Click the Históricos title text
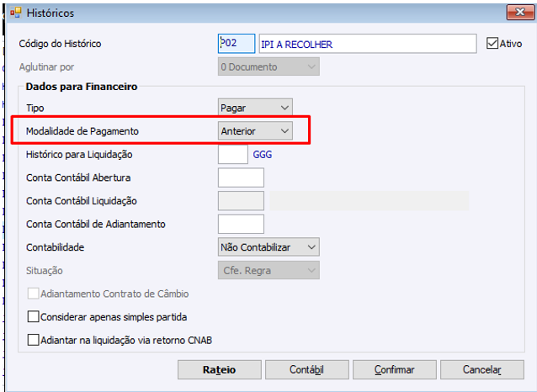This screenshot has width=537, height=392. (x=51, y=13)
